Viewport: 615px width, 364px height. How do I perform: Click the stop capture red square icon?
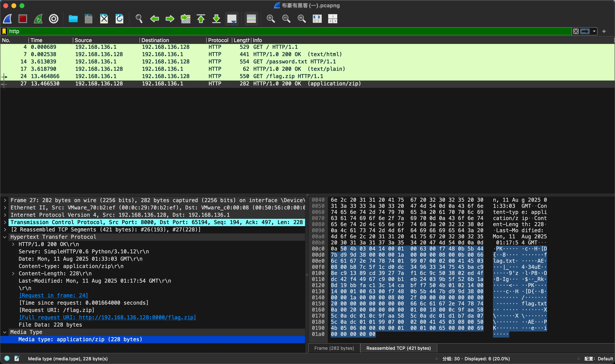tap(23, 19)
